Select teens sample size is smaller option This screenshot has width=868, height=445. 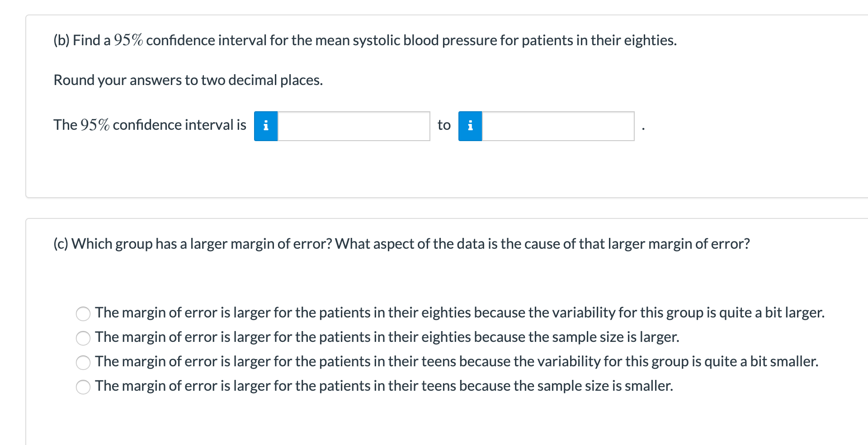click(x=83, y=387)
